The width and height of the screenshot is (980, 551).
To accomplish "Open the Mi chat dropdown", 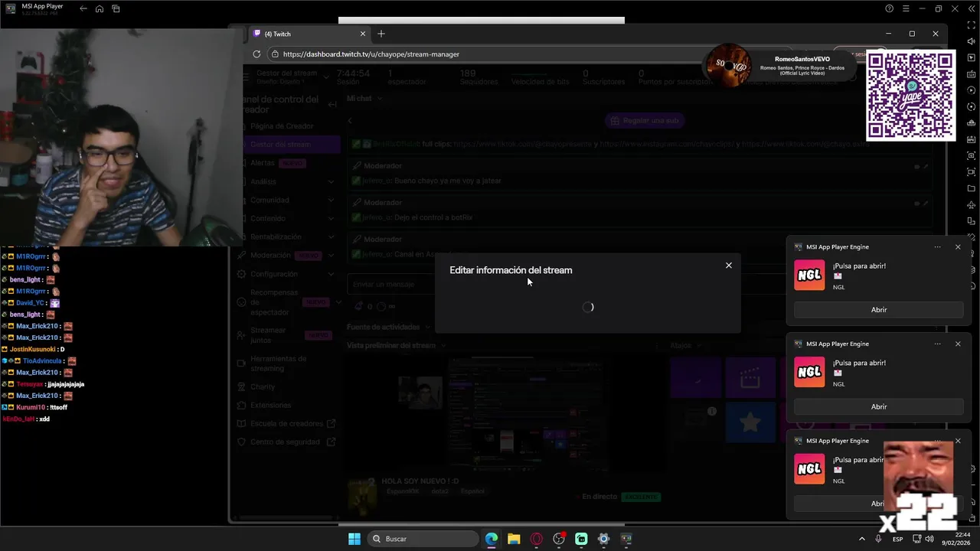I will point(364,98).
